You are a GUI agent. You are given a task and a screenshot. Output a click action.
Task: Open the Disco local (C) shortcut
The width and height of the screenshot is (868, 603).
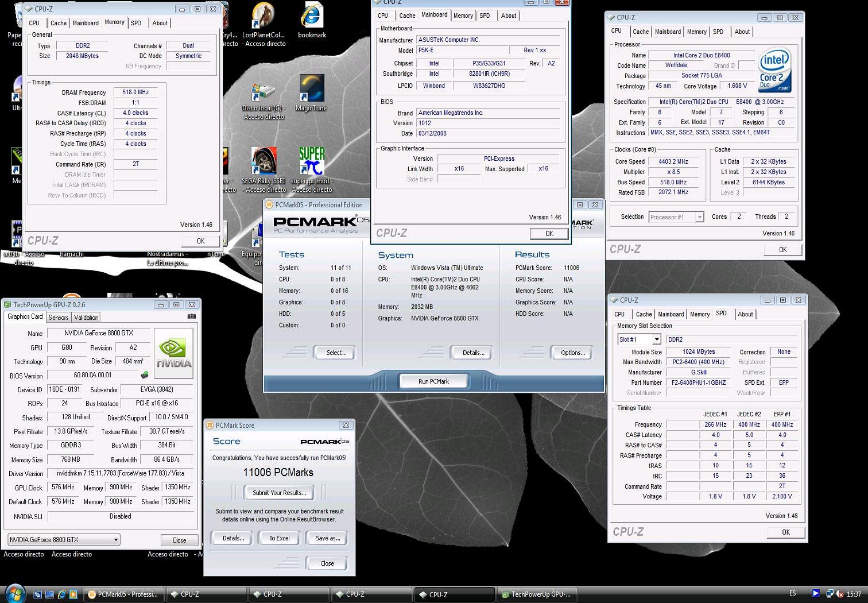[263, 101]
